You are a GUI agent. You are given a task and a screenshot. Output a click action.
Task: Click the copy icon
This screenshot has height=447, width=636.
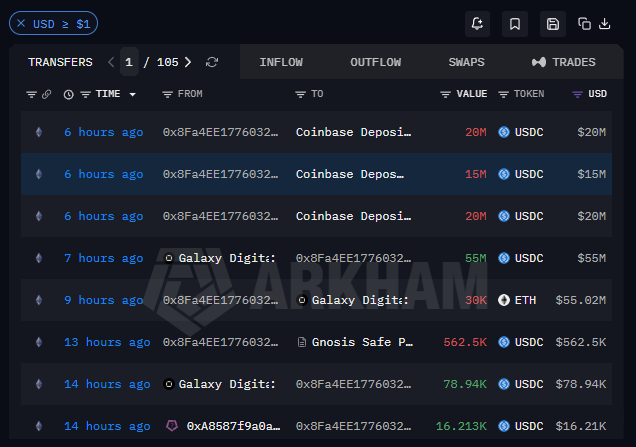pos(584,24)
